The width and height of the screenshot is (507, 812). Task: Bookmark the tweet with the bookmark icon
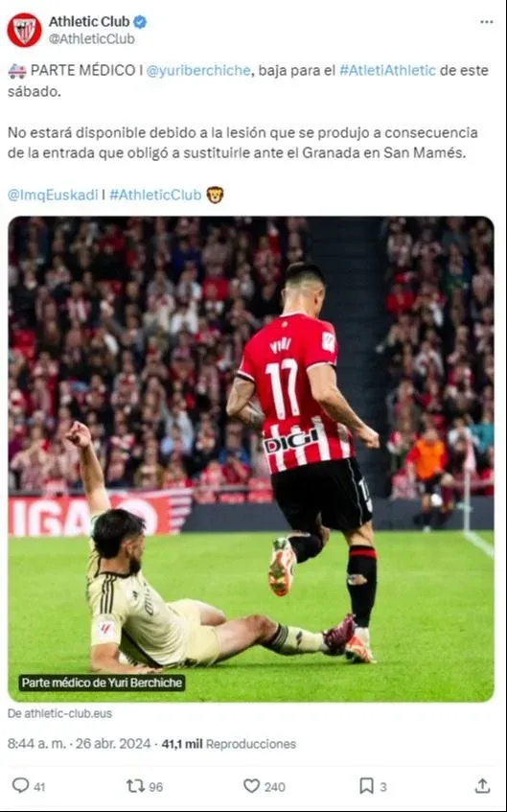point(366,786)
